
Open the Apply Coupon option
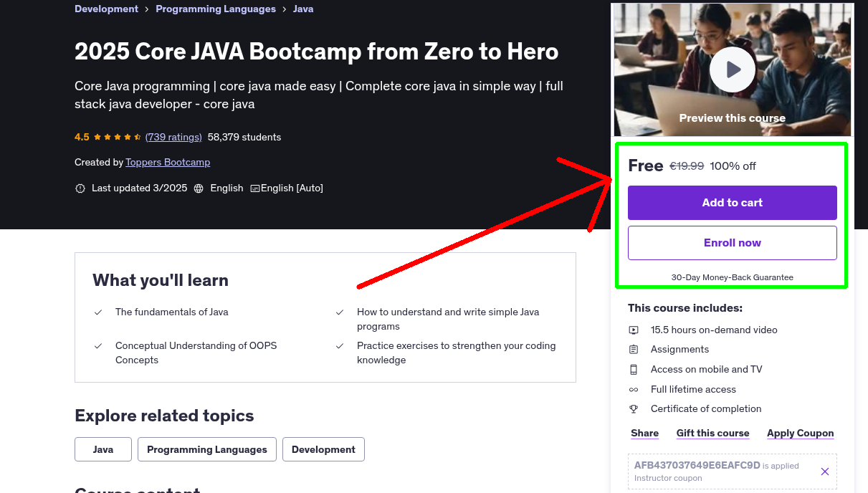800,433
